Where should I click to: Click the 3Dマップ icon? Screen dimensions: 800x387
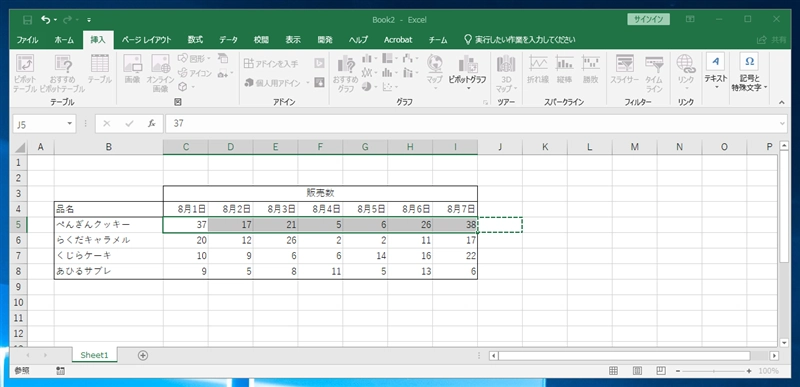click(506, 73)
